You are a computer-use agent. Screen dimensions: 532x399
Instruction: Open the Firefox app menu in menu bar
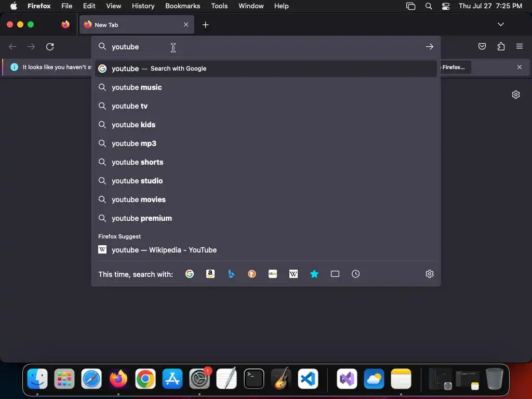pos(39,6)
